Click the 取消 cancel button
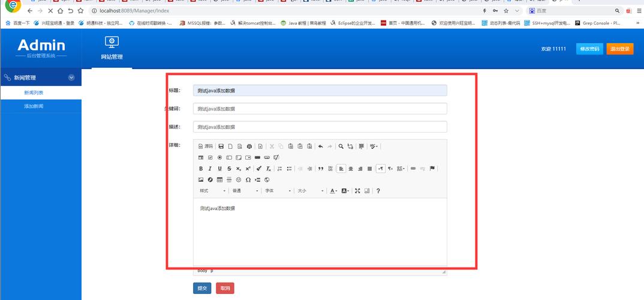Image resolution: width=644 pixels, height=300 pixels. (225, 288)
